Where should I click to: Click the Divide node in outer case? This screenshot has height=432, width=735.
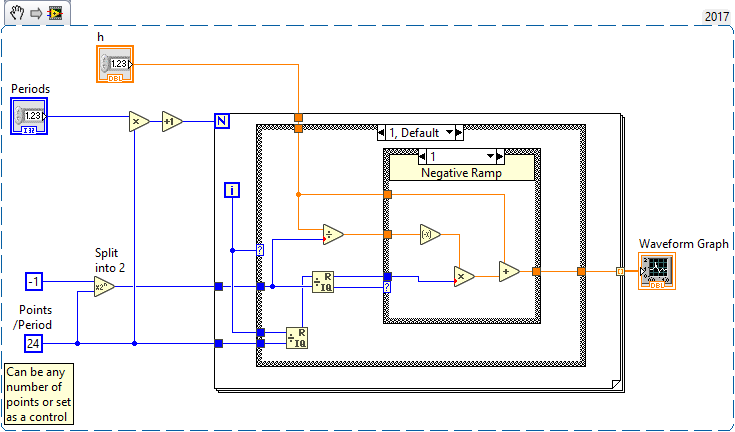[x=333, y=235]
